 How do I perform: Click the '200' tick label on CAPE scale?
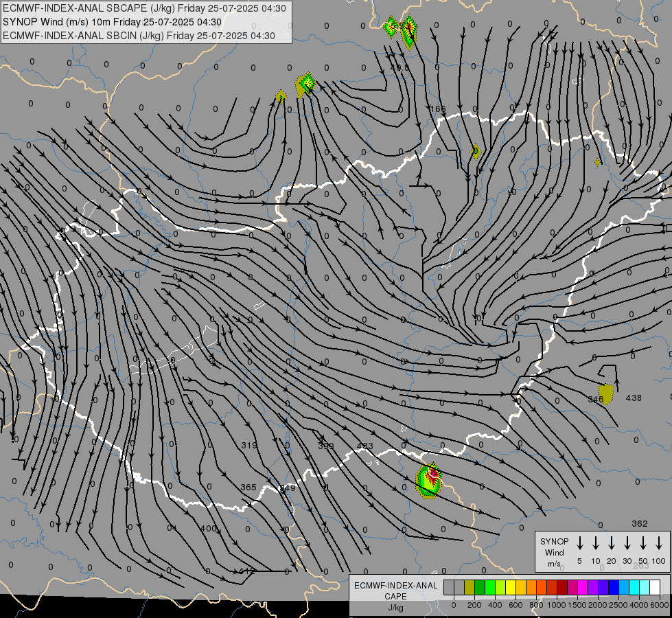[x=474, y=605]
